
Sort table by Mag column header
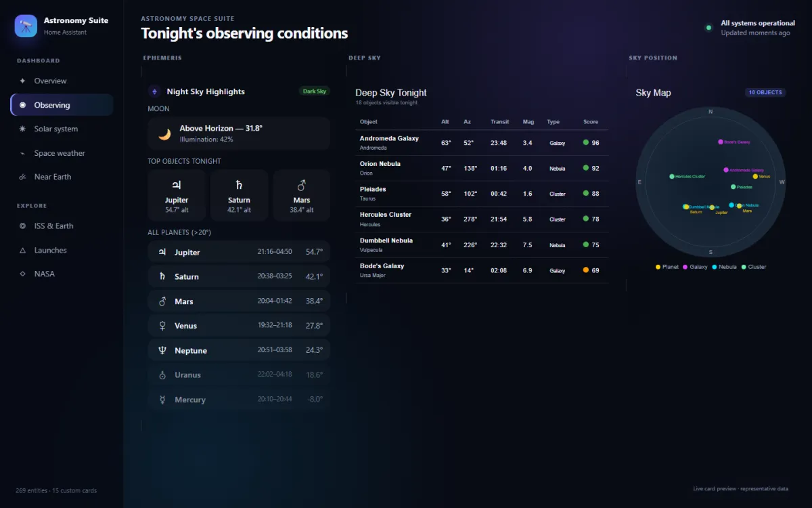(528, 122)
